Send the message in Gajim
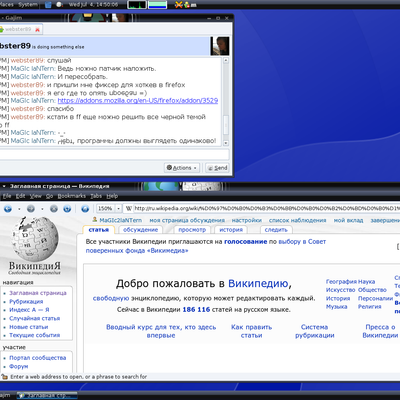 (217, 168)
